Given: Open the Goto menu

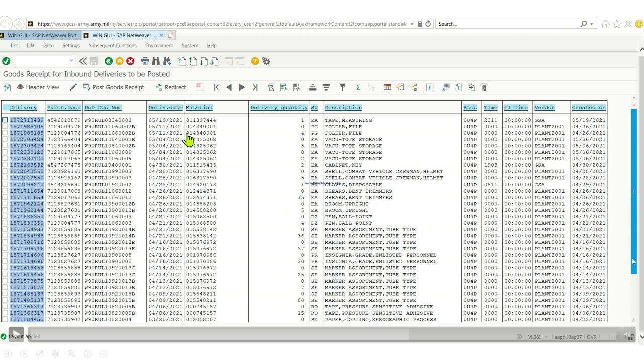Looking at the screenshot, I should click(x=48, y=46).
